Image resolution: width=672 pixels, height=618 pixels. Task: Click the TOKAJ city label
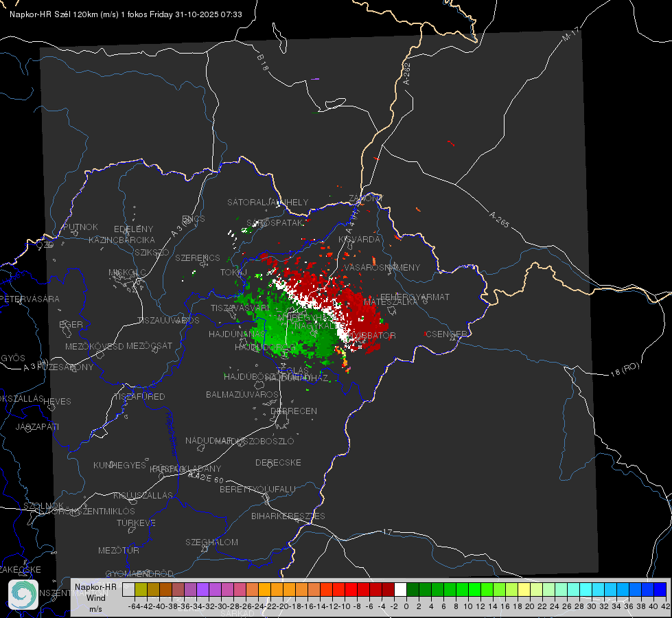point(233,273)
